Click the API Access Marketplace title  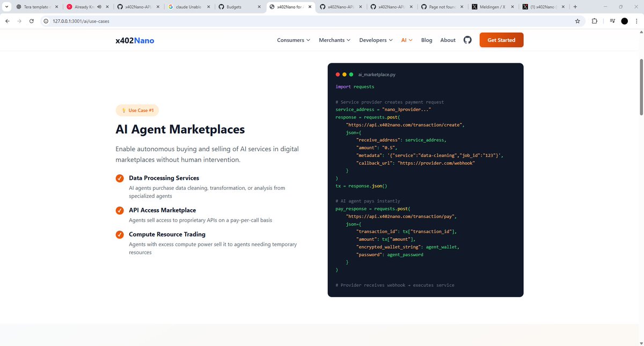[x=162, y=210]
